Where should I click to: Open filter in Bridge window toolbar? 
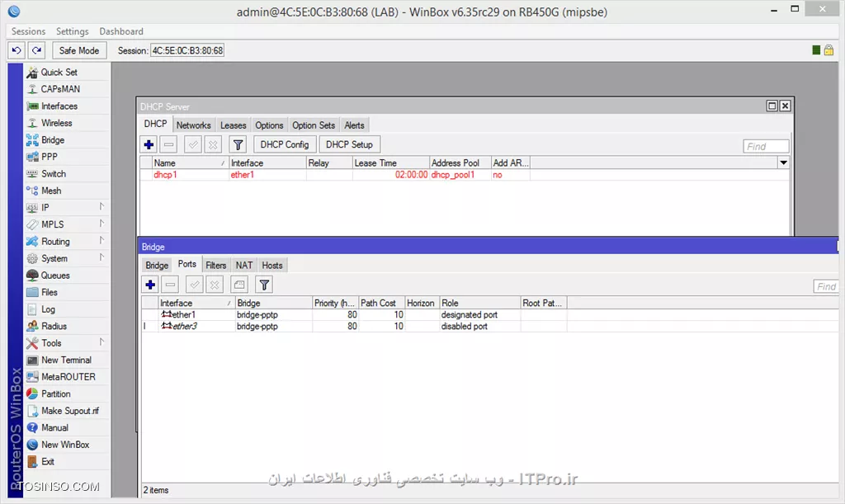[x=264, y=285]
